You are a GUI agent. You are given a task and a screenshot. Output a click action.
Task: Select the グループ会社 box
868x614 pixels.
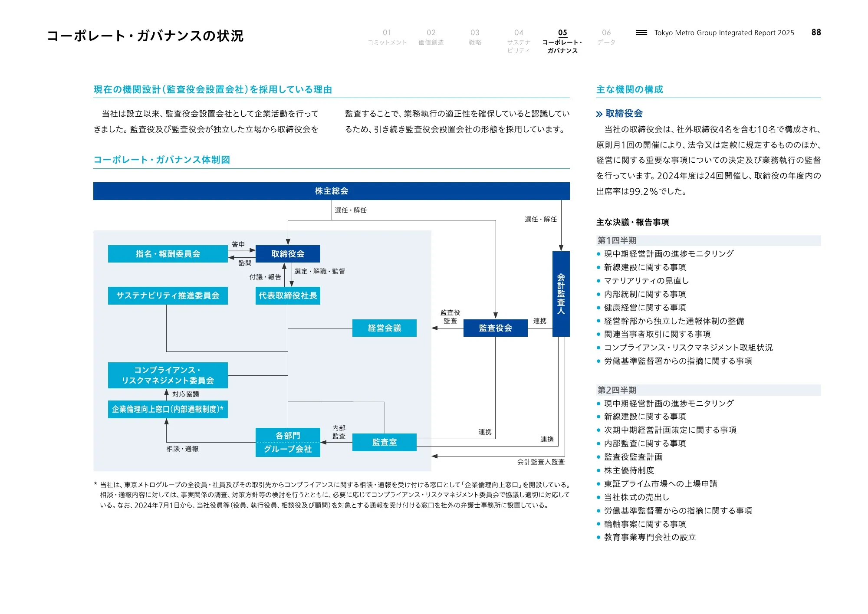[288, 450]
